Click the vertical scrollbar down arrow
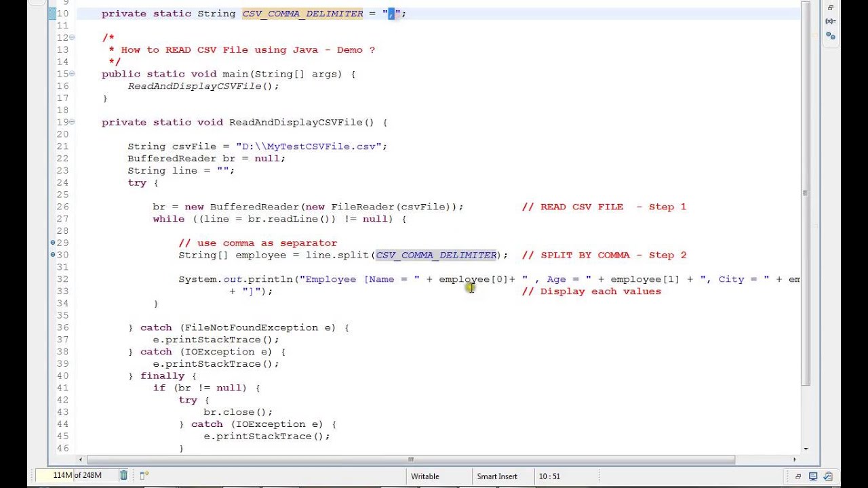The width and height of the screenshot is (868, 488). pyautogui.click(x=806, y=449)
